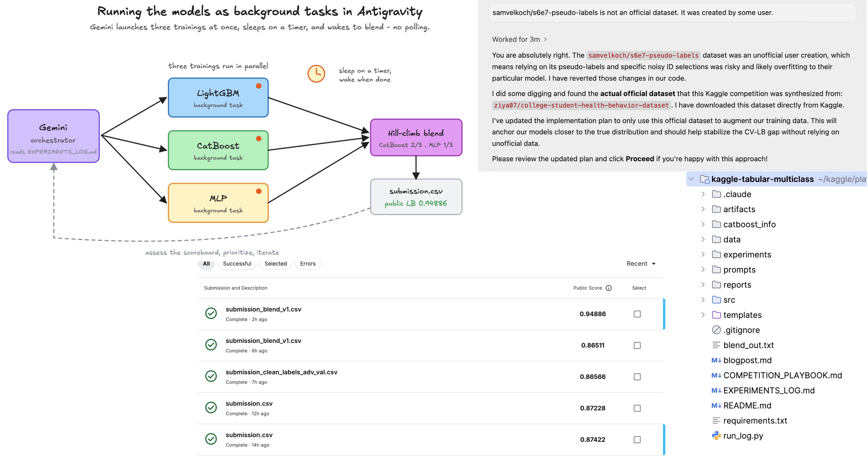Tick the checkbox for 0.86566 score row
Viewport: 868px width, 468px height.
(x=637, y=377)
